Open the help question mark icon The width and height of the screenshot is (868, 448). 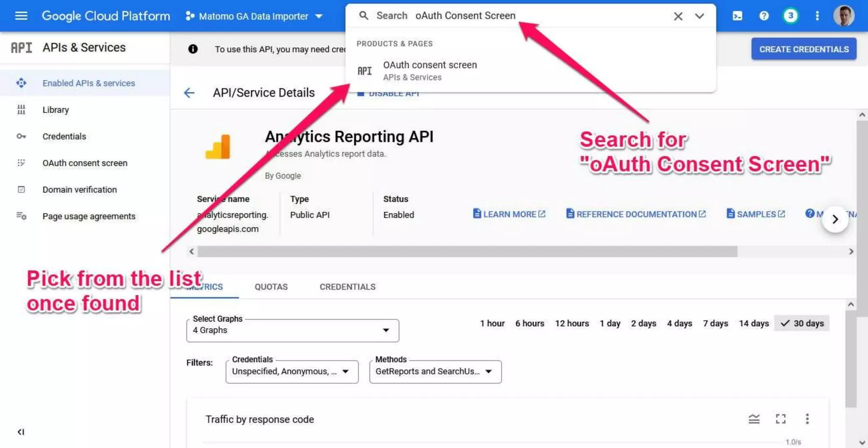click(764, 16)
